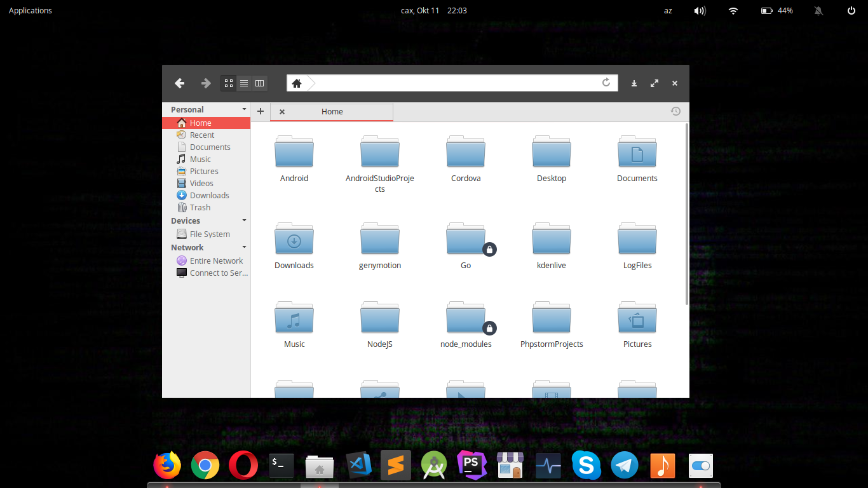This screenshot has height=488, width=868.
Task: Open Sublime Text from the dock
Action: tap(396, 466)
